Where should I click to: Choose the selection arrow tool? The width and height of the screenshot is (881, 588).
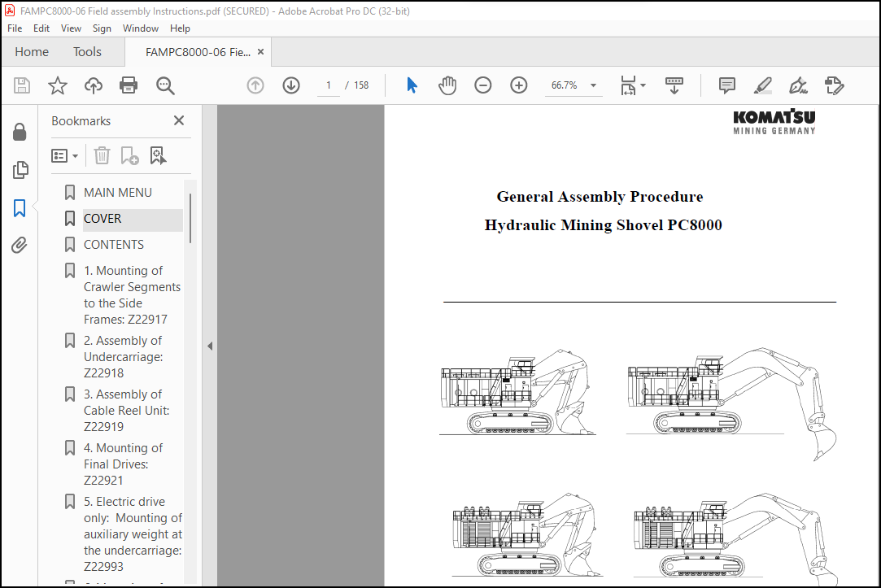coord(412,85)
